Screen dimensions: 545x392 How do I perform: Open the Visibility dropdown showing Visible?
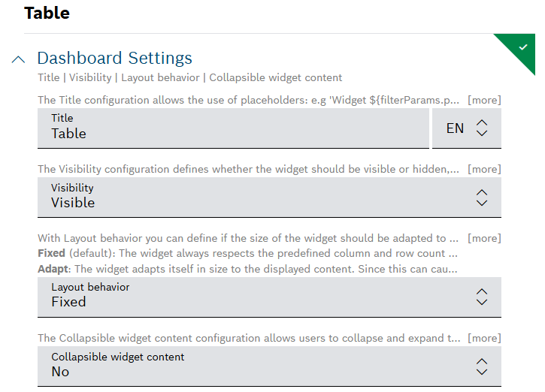256,198
